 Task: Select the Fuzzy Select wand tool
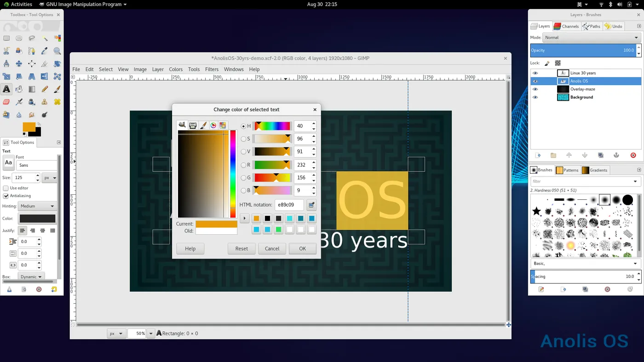[45, 38]
